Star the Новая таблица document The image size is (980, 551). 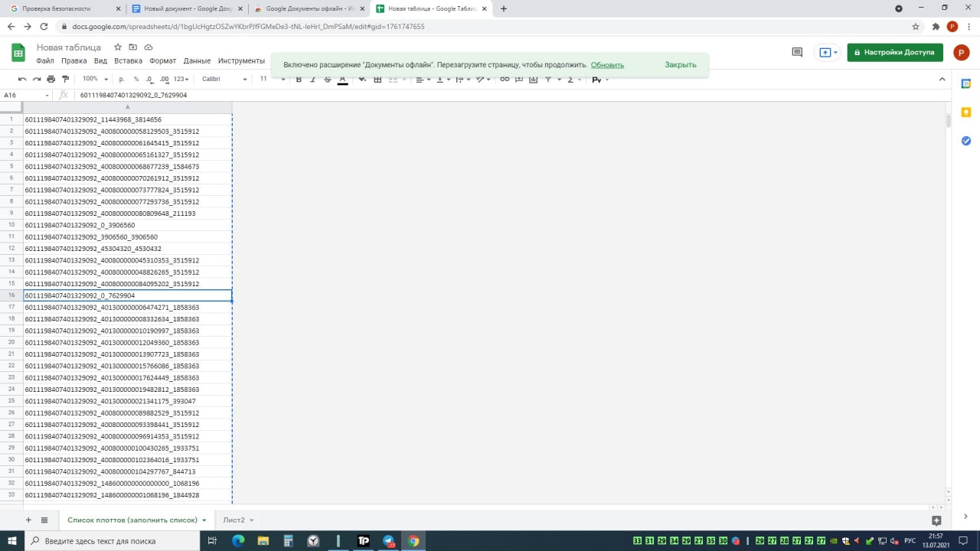118,47
